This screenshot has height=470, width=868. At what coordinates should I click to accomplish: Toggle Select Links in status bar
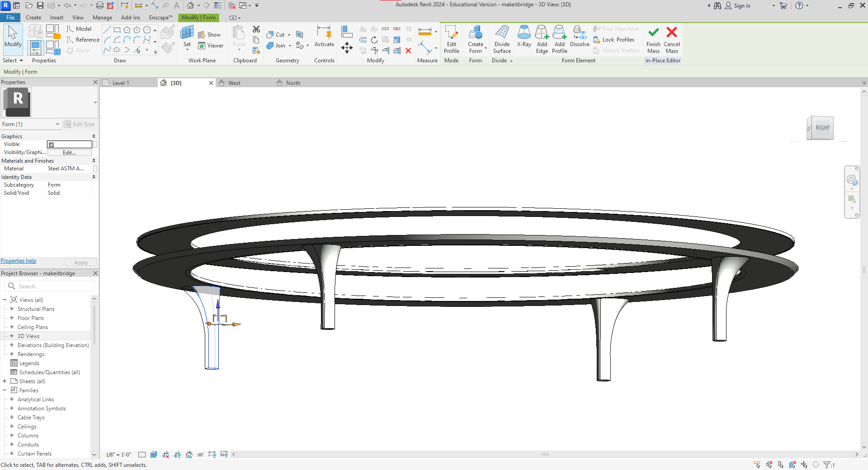click(x=757, y=465)
